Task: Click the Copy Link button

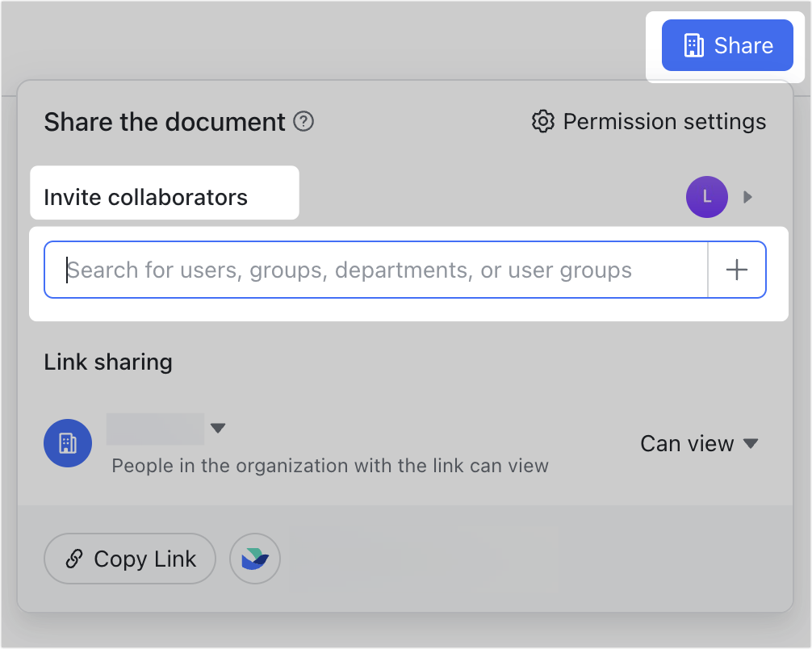Action: tap(130, 559)
